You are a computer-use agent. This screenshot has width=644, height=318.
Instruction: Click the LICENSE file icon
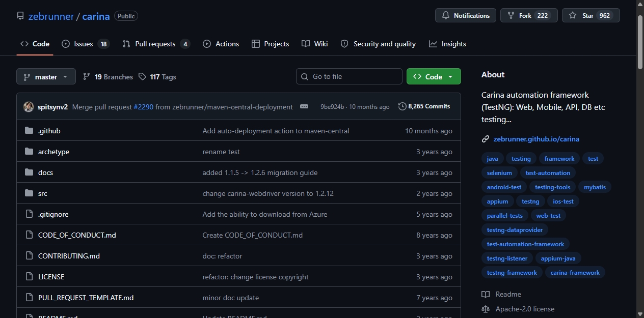pyautogui.click(x=29, y=277)
